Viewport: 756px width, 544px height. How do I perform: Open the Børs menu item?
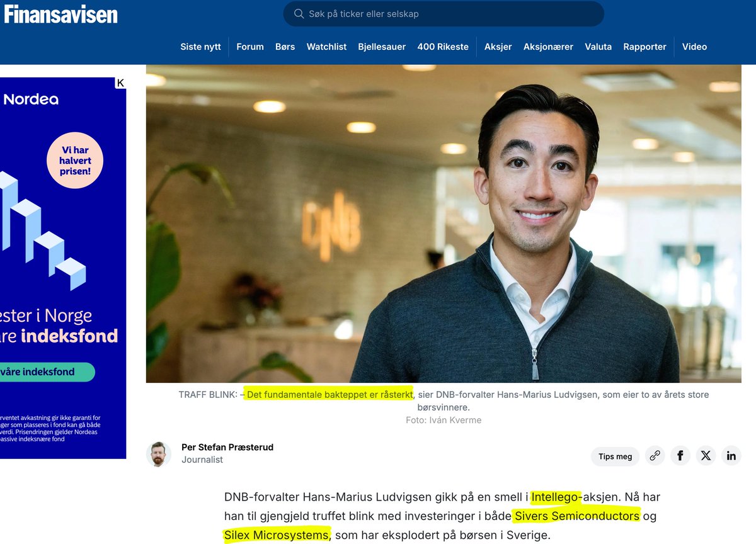pos(285,47)
